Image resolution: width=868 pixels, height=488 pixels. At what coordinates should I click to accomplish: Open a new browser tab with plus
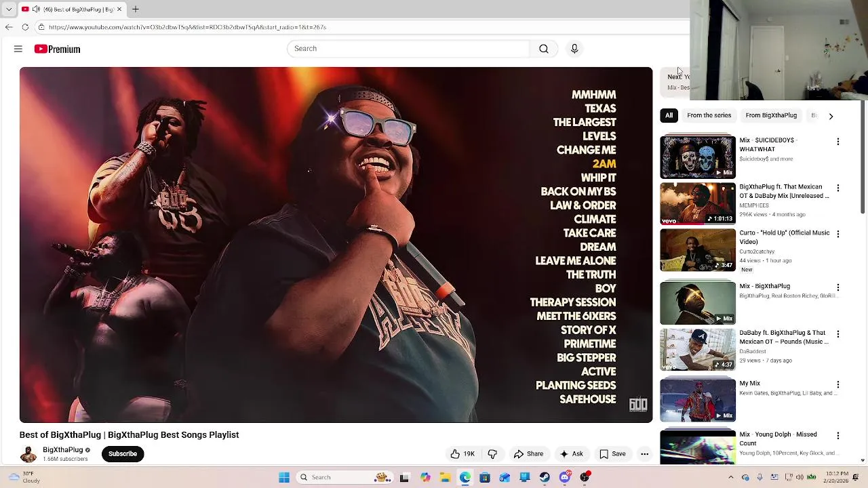click(135, 9)
